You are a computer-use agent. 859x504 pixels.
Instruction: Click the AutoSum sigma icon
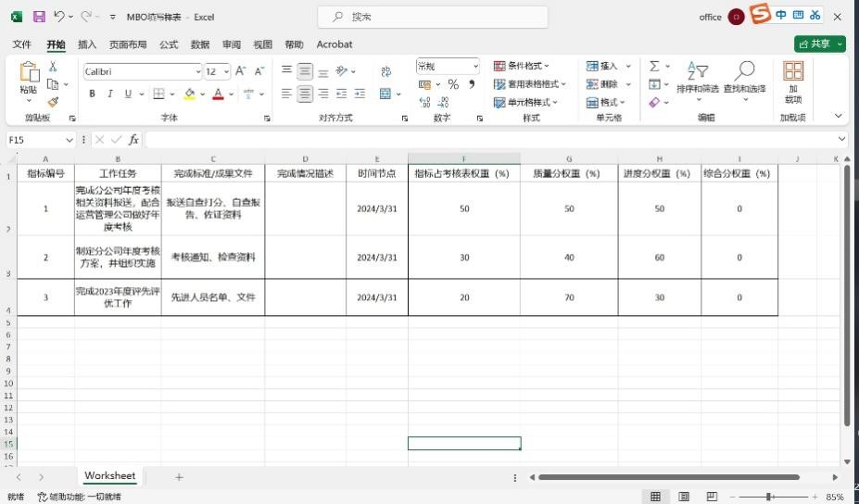coord(654,67)
